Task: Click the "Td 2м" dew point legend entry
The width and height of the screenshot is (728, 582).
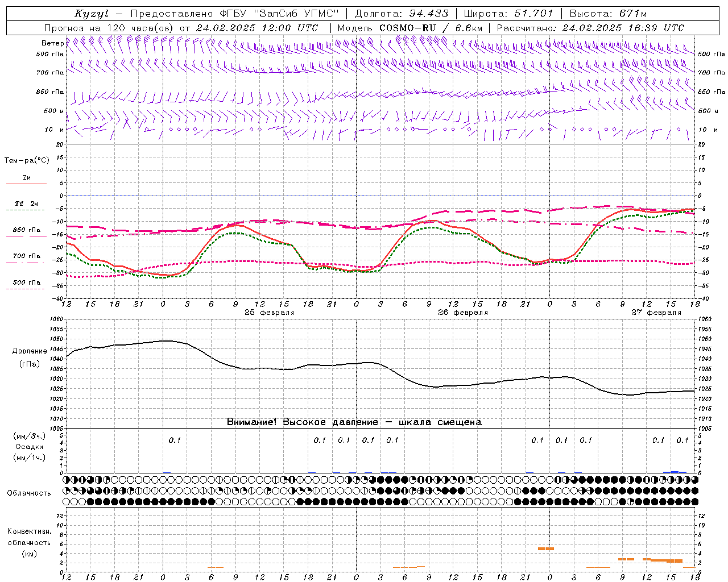Action: [x=27, y=203]
